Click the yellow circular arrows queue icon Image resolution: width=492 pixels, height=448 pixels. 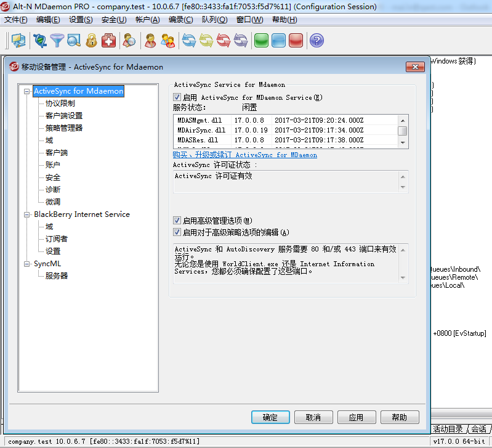tap(206, 41)
